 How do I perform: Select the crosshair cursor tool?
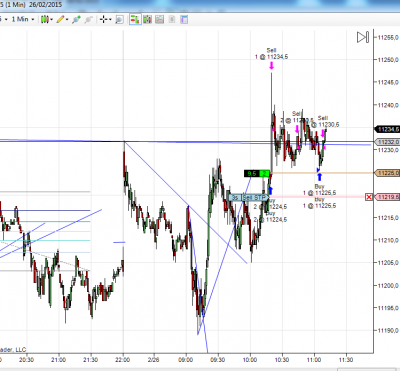point(104,19)
